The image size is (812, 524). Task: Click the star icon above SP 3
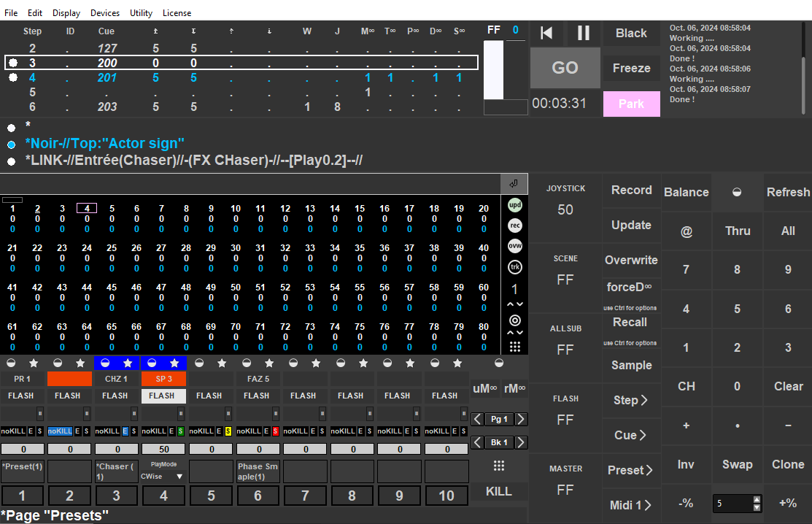pyautogui.click(x=174, y=363)
